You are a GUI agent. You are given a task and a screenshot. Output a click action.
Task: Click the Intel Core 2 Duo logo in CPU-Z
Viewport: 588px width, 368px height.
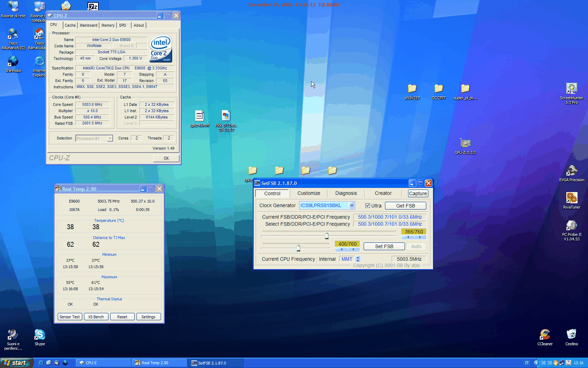[x=161, y=49]
